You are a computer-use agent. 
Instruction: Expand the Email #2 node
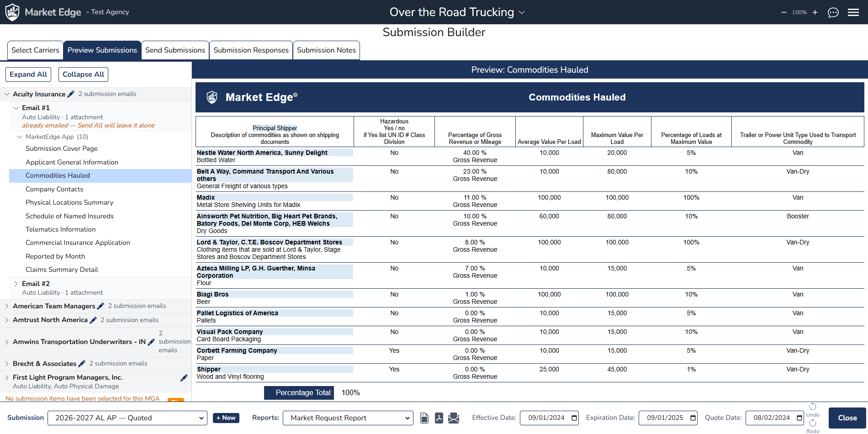point(16,284)
